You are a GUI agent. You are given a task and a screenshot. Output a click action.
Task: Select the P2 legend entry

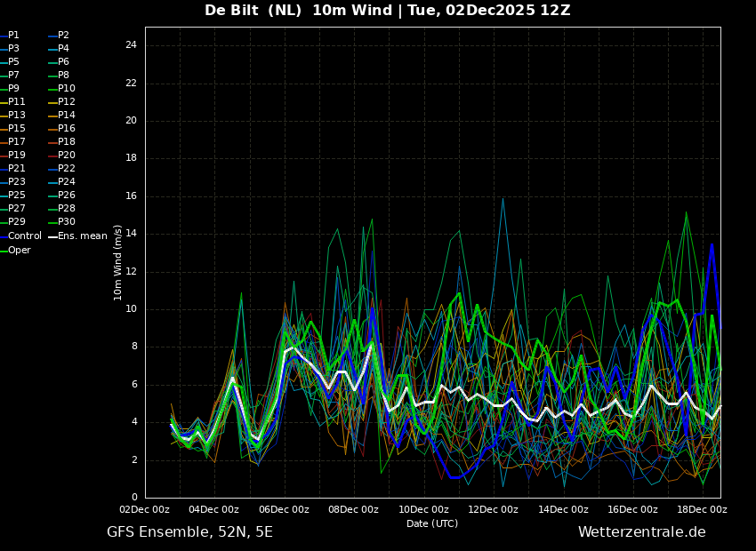point(63,36)
